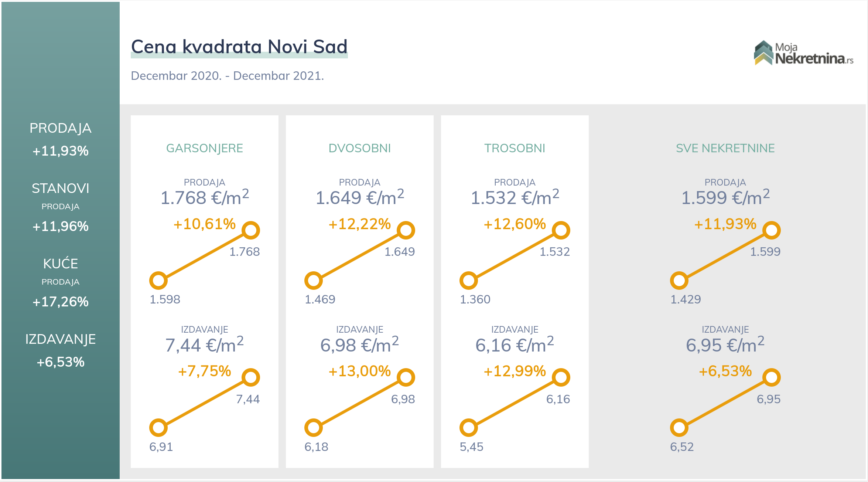
Task: Click the Dvosobni sale chart end point 1.649
Action: point(406,230)
